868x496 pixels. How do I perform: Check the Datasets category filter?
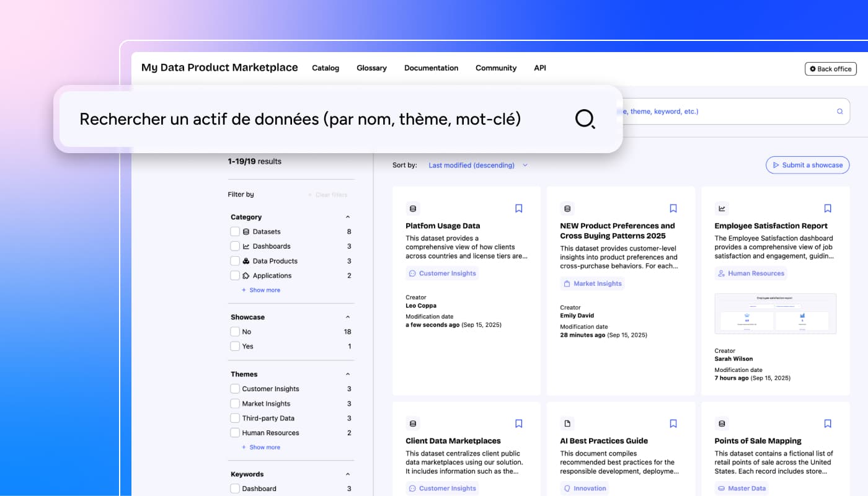point(235,231)
